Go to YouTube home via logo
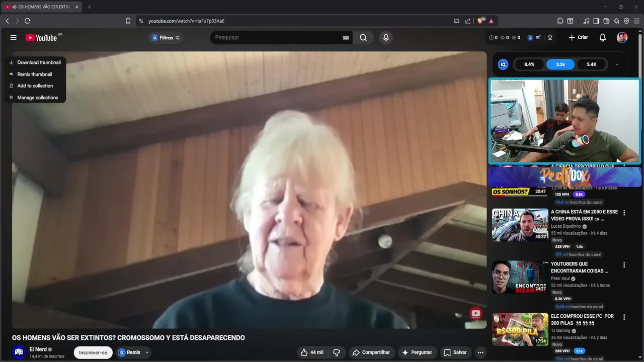This screenshot has width=644, height=362. pos(41,38)
